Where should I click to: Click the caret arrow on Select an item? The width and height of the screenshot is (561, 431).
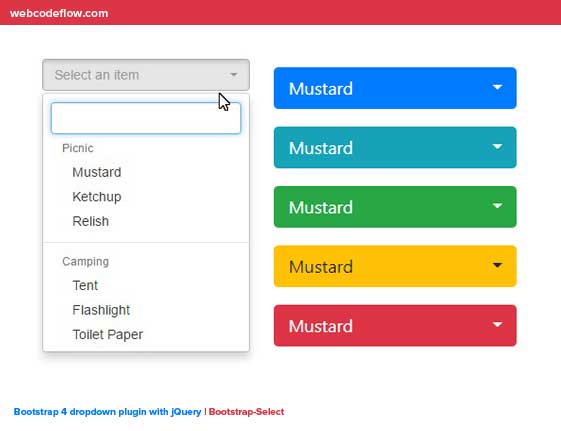234,75
